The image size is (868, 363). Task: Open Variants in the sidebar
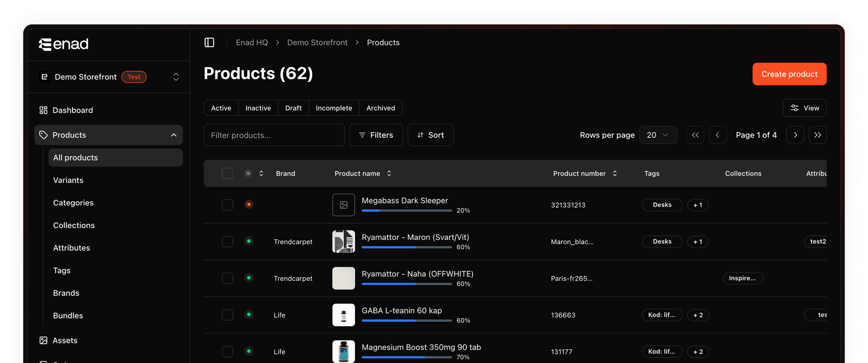click(x=68, y=180)
